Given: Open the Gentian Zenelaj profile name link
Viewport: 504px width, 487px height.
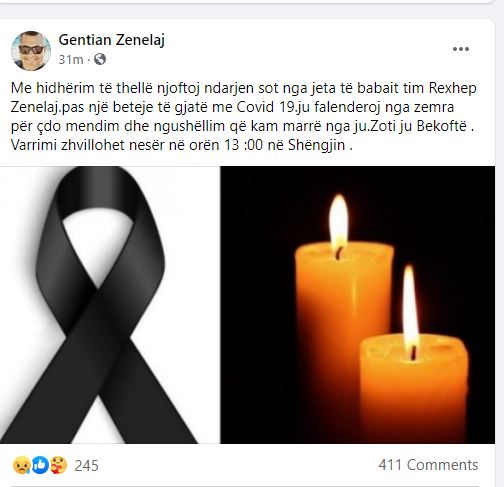Looking at the screenshot, I should [111, 40].
